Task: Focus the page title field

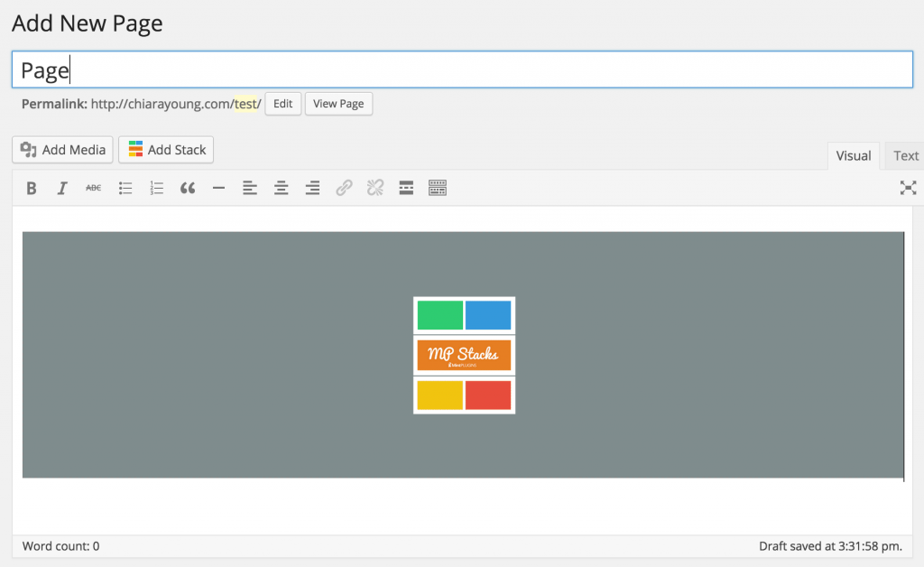Action: coord(463,70)
